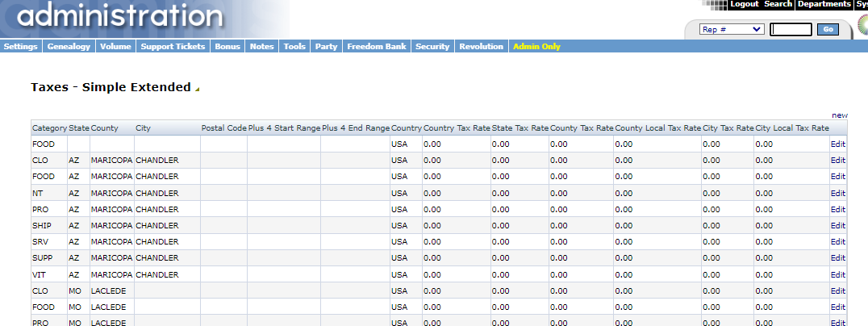This screenshot has width=868, height=326.
Task: Click the Country Tax Rate column header
Action: point(457,127)
